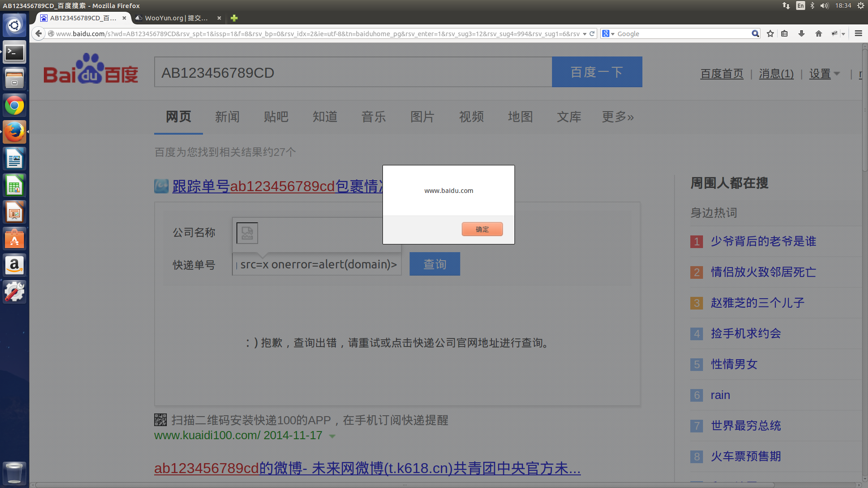Viewport: 868px width, 488px height.
Task: Open hot search 赵雅芝的三个儿子
Action: tap(757, 303)
